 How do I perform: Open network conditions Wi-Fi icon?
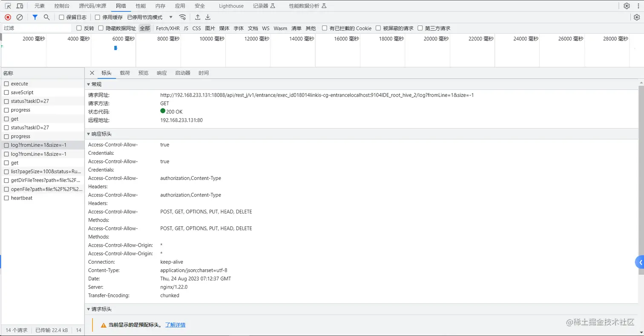[x=182, y=17]
